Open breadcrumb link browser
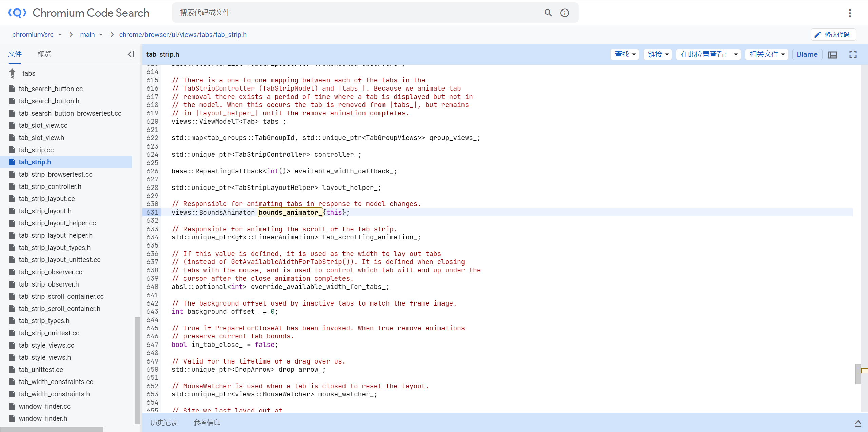This screenshot has height=432, width=868. [x=157, y=35]
